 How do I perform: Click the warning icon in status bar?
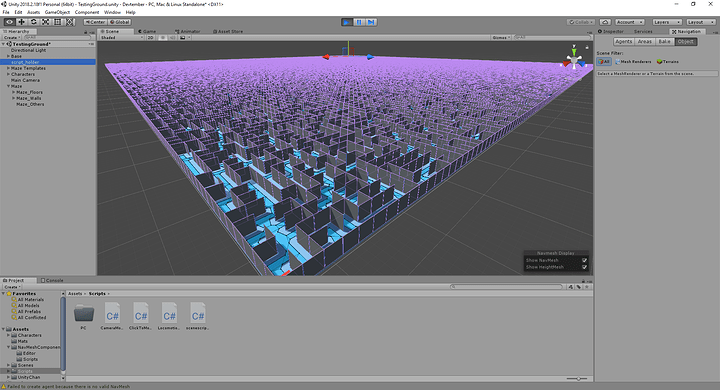pyautogui.click(x=4, y=387)
